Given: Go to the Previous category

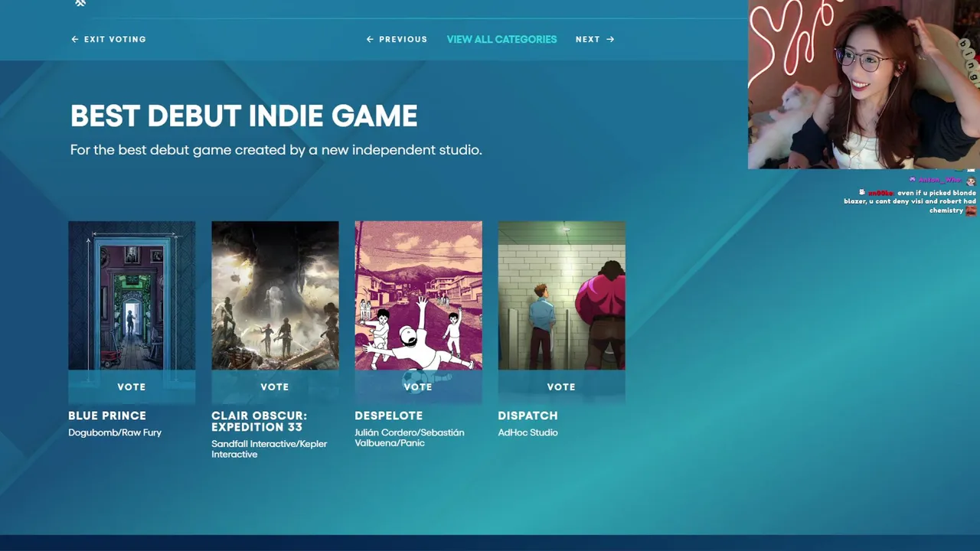Looking at the screenshot, I should click(x=397, y=39).
